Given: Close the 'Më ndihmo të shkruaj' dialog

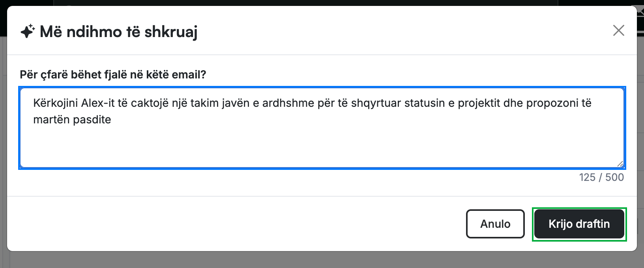Looking at the screenshot, I should [x=618, y=30].
